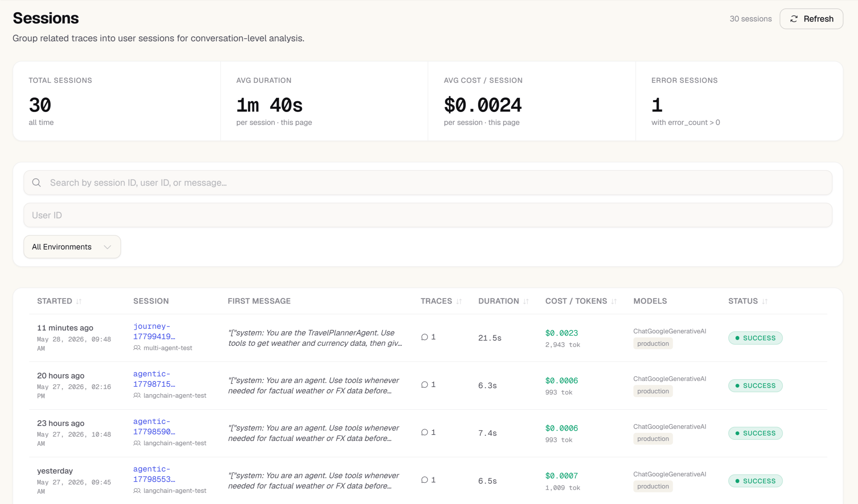Click the sort icon next to Traces
Image resolution: width=858 pixels, height=504 pixels.
point(459,301)
